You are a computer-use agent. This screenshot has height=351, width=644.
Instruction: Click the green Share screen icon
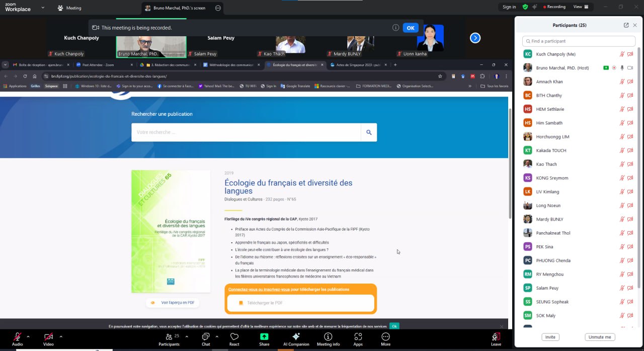tap(264, 337)
